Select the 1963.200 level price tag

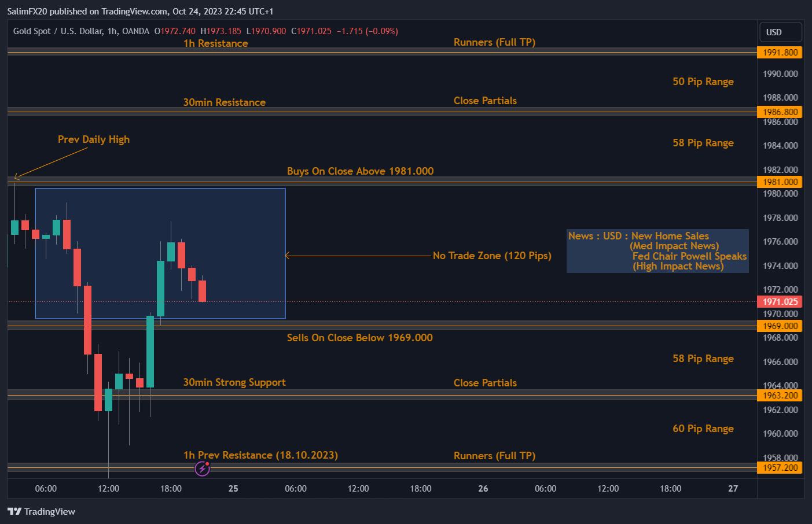click(780, 396)
